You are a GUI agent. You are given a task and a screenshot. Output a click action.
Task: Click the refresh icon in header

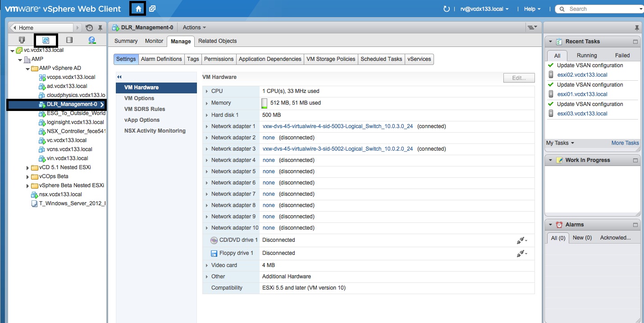coord(447,9)
